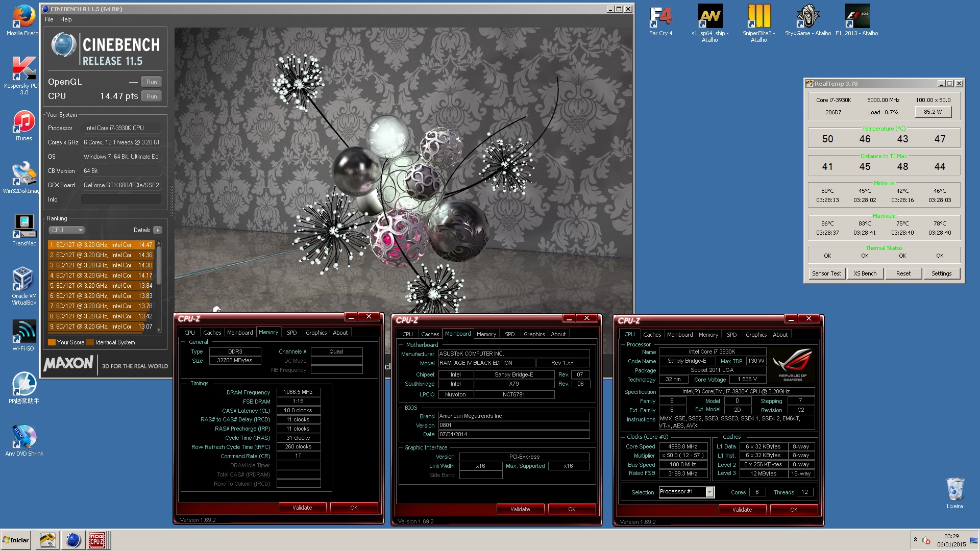The width and height of the screenshot is (980, 551).
Task: Click the Core Speed 4998.8 MHz value
Action: click(x=683, y=446)
